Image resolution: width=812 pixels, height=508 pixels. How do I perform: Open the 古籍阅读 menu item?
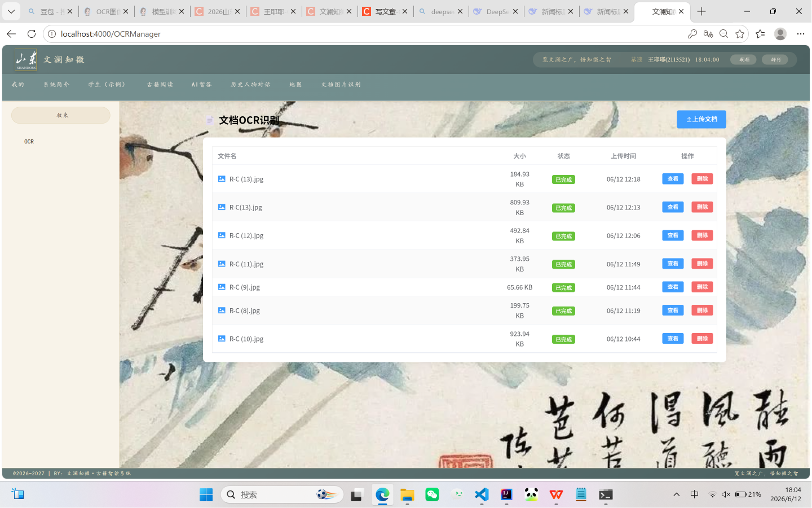160,85
